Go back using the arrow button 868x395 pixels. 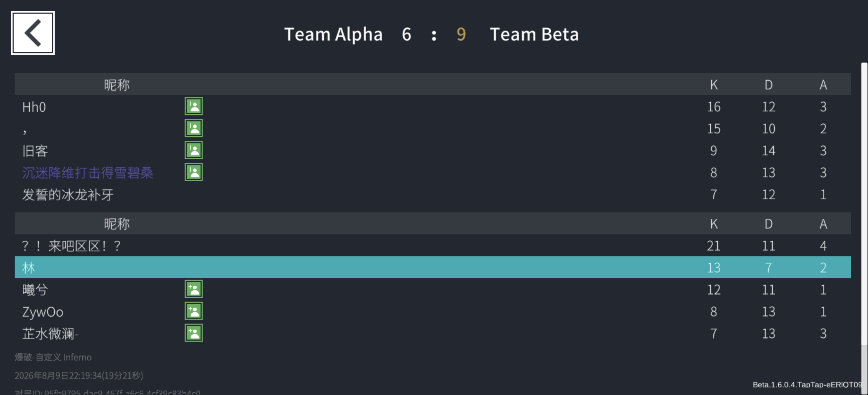click(33, 33)
